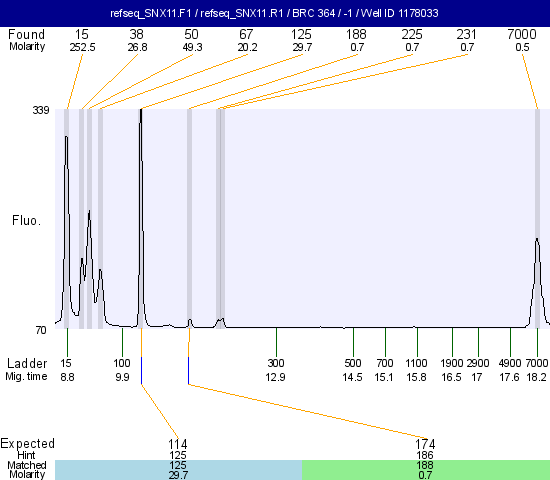This screenshot has height=480, width=550.
Task: Click the blue matched 125 cell
Action: [x=178, y=470]
